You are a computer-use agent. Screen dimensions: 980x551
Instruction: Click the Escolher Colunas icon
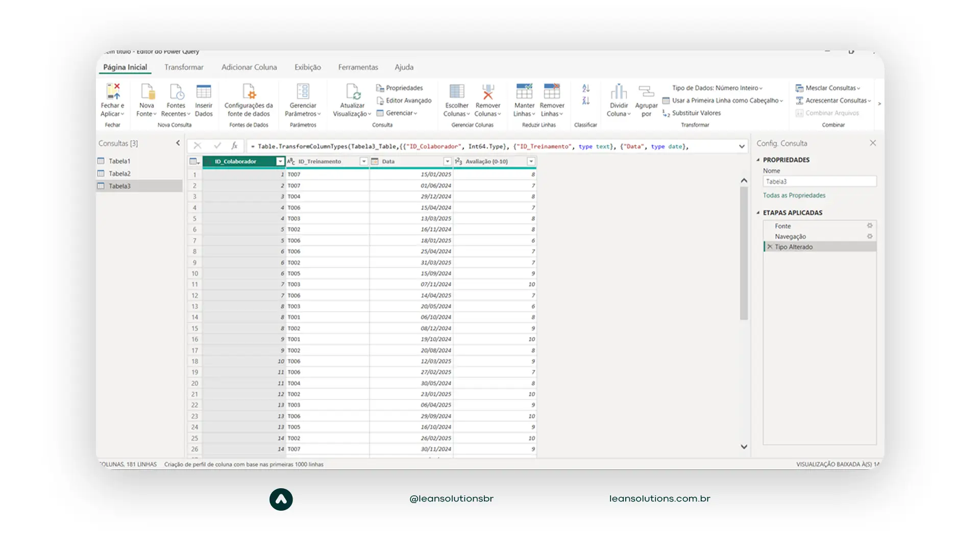point(457,92)
